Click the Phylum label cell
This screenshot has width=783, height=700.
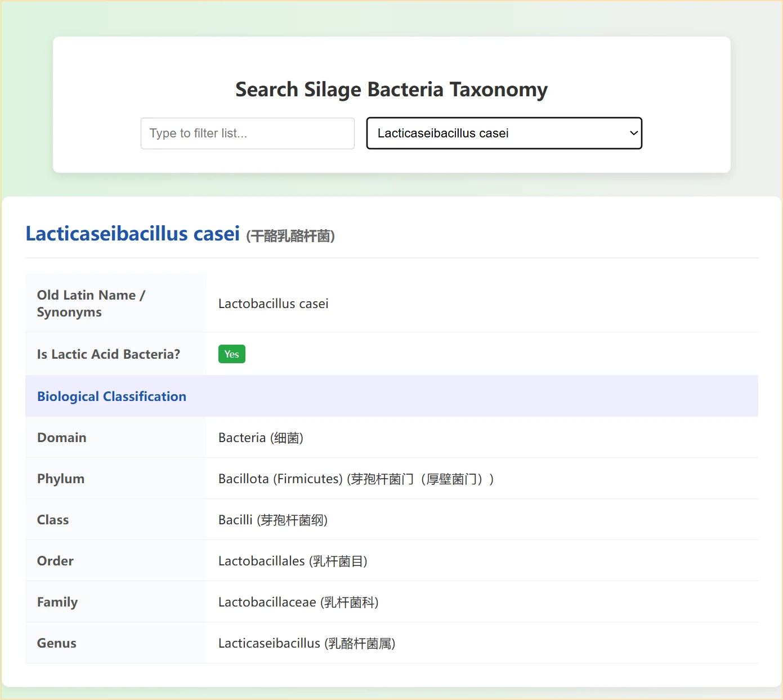[61, 479]
